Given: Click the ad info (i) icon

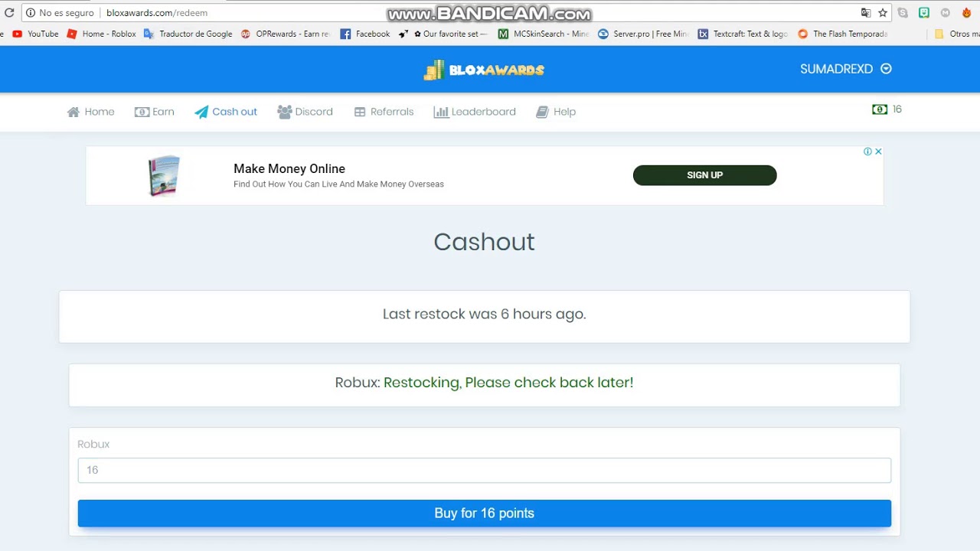Looking at the screenshot, I should (867, 152).
